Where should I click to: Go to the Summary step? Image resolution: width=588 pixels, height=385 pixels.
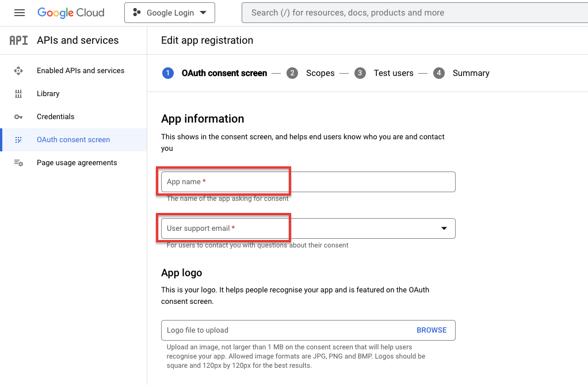pos(471,73)
